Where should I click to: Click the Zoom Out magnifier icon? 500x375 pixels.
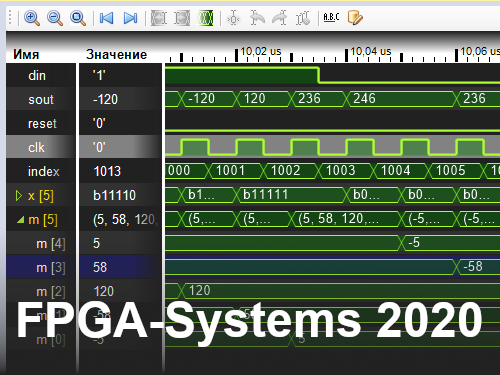[x=55, y=18]
